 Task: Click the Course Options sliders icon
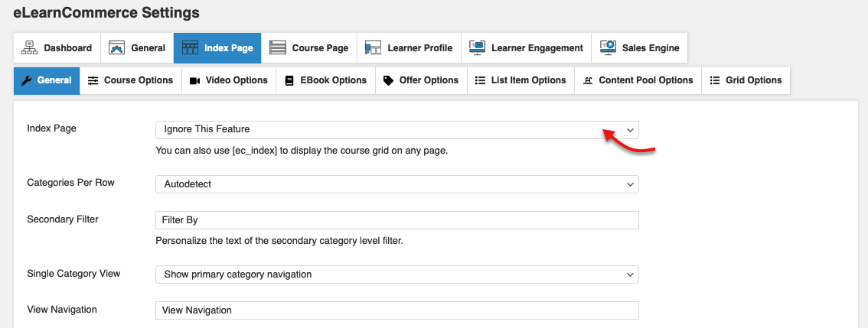tap(93, 81)
